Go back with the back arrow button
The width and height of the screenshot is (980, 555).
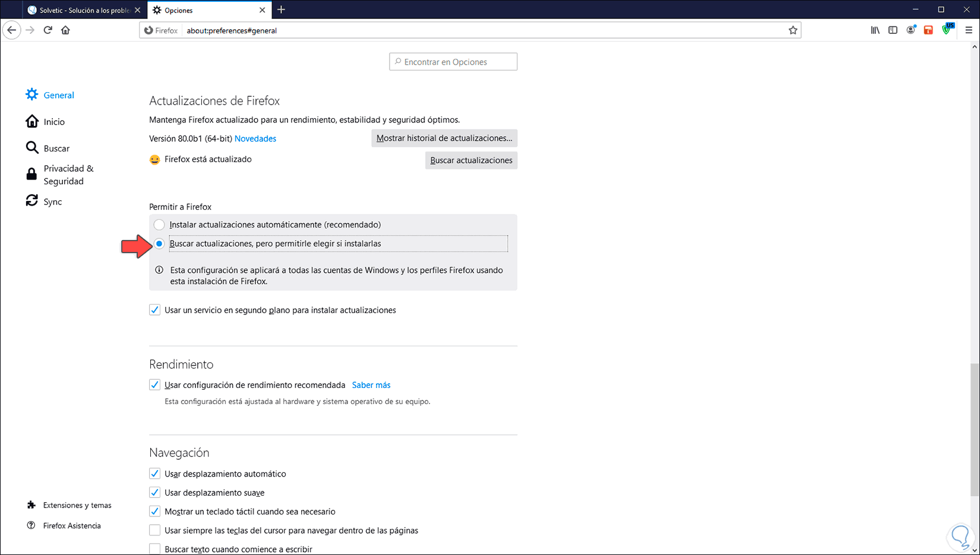click(12, 30)
